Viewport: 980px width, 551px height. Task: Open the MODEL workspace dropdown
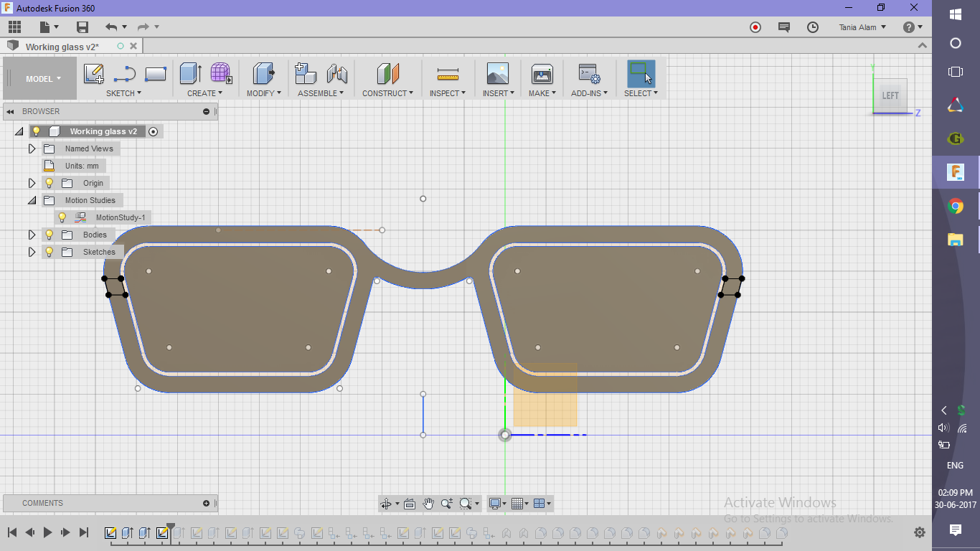(43, 78)
